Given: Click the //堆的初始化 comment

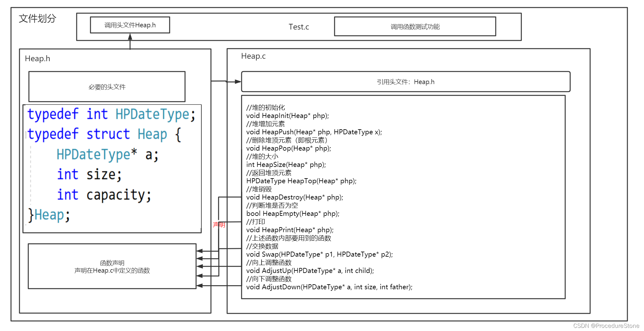Looking at the screenshot, I should pos(265,108).
